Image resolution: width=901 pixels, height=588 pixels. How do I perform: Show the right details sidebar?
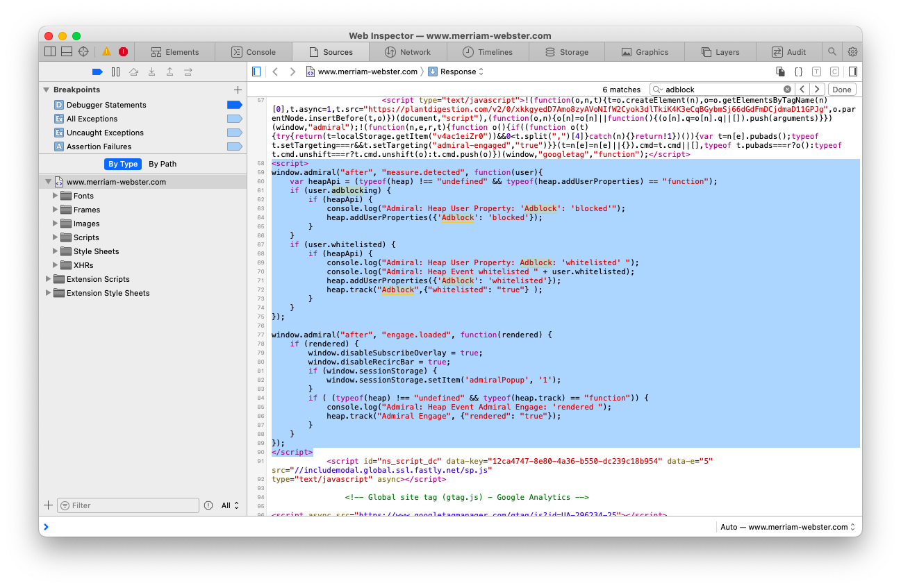(x=852, y=72)
